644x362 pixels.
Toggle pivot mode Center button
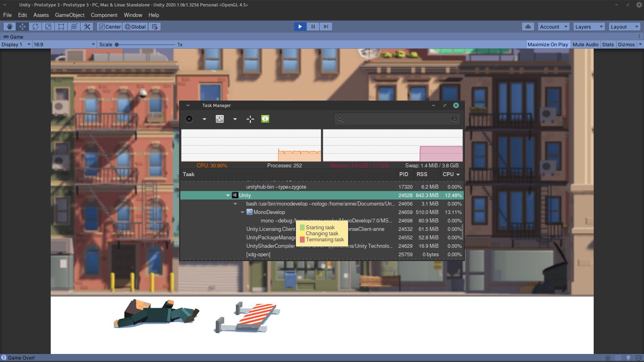110,27
